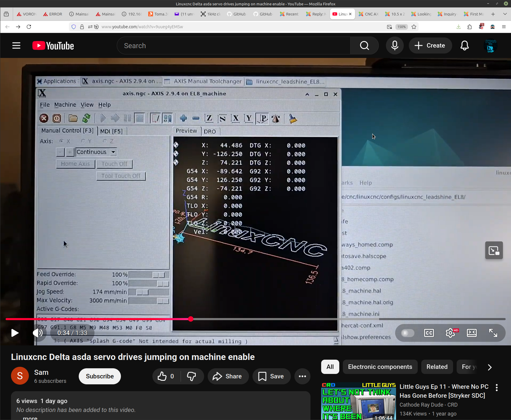Expand the Firefox list all tabs chevron
The height and width of the screenshot is (420, 511).
pos(505,14)
